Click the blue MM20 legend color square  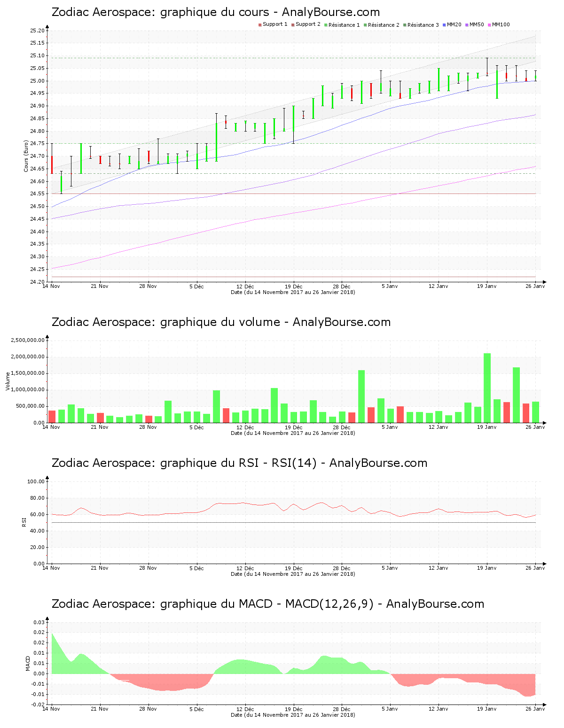444,25
